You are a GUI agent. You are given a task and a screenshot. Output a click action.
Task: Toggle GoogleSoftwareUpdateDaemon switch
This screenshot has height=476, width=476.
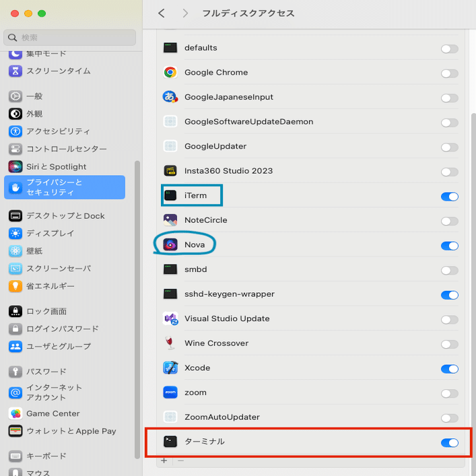[x=450, y=123]
